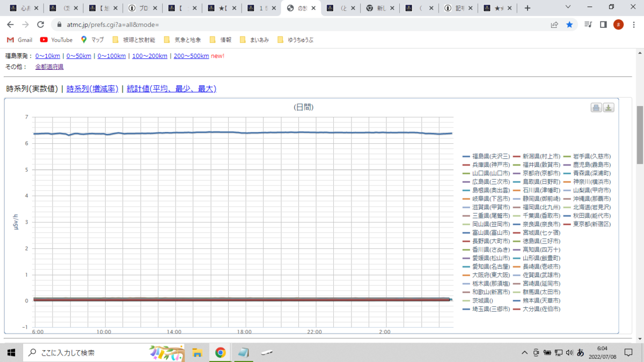Open the Windows Start menu
The image size is (644, 362).
click(10, 352)
